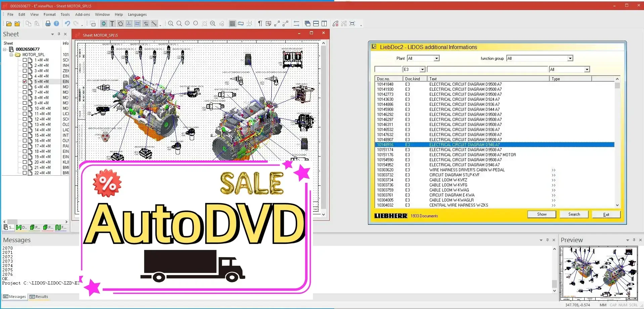Click the Exit button in LiebDoc2

click(x=606, y=214)
